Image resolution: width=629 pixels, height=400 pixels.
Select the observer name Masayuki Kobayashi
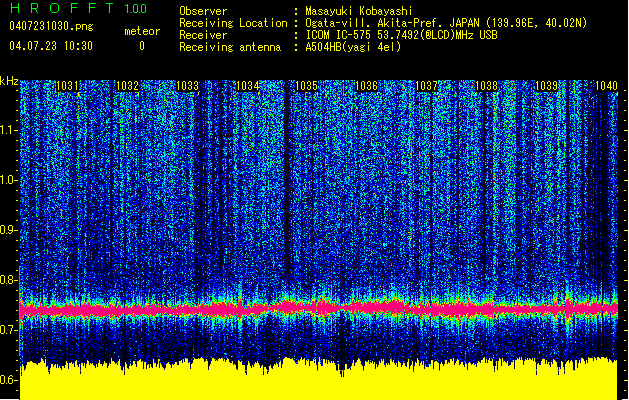coord(355,11)
